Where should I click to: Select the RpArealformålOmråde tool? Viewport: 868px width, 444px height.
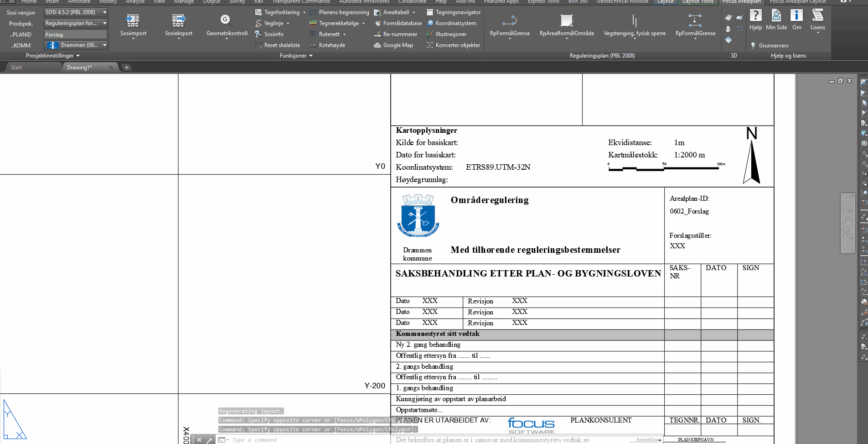click(566, 21)
